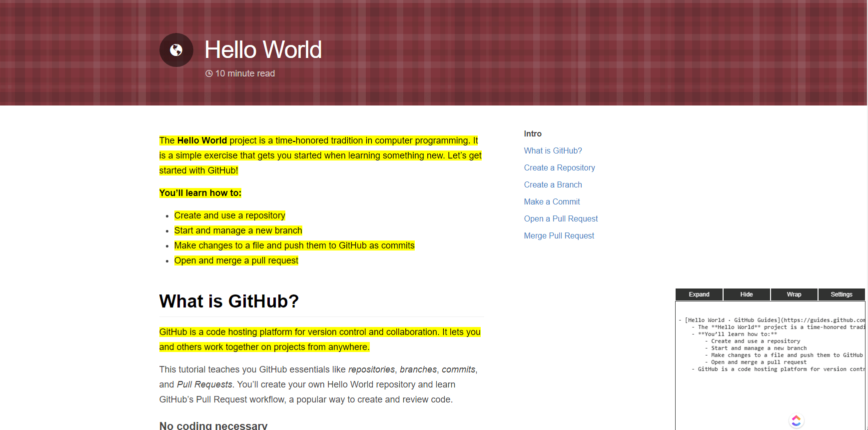The width and height of the screenshot is (868, 430).
Task: Click the clock icon before 10 minute read
Action: (x=209, y=73)
